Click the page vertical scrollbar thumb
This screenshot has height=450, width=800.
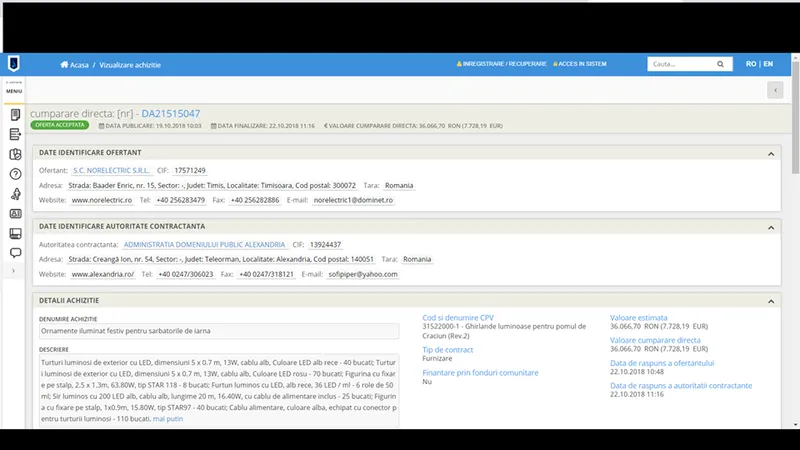point(795,118)
